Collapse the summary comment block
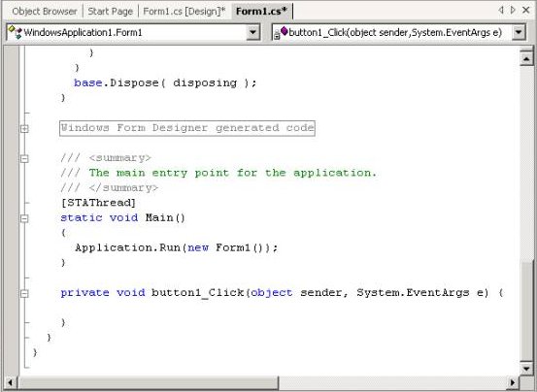This screenshot has height=392, width=537. (24, 158)
